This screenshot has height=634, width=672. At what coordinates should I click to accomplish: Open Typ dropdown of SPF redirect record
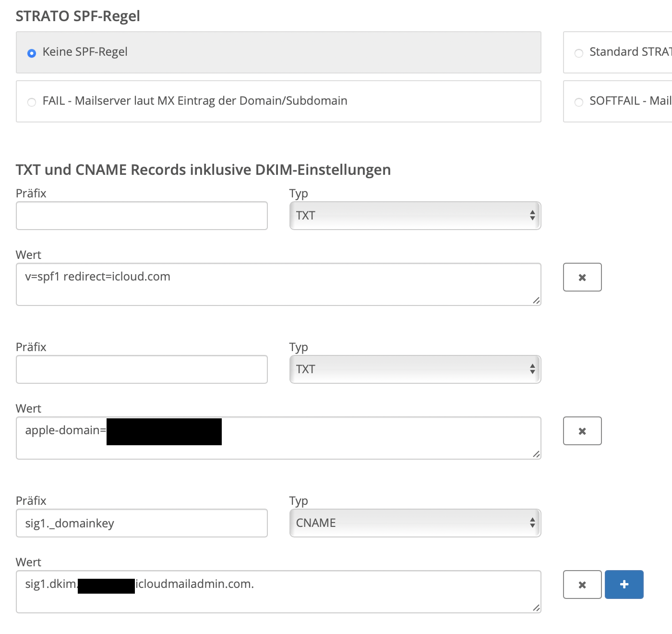pos(415,216)
